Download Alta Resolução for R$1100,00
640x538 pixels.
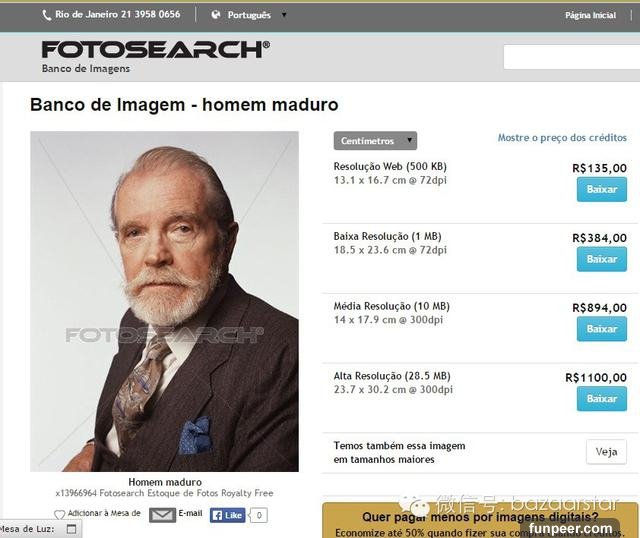(602, 399)
